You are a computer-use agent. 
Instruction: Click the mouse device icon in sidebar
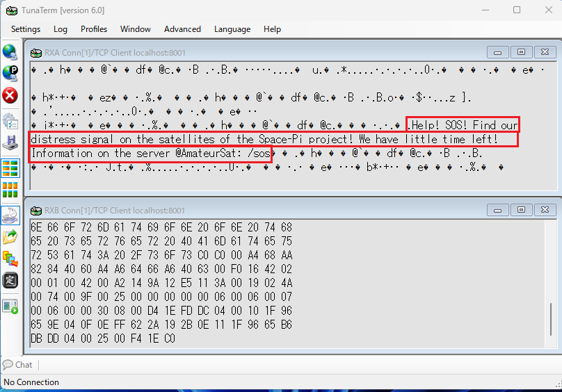10,215
